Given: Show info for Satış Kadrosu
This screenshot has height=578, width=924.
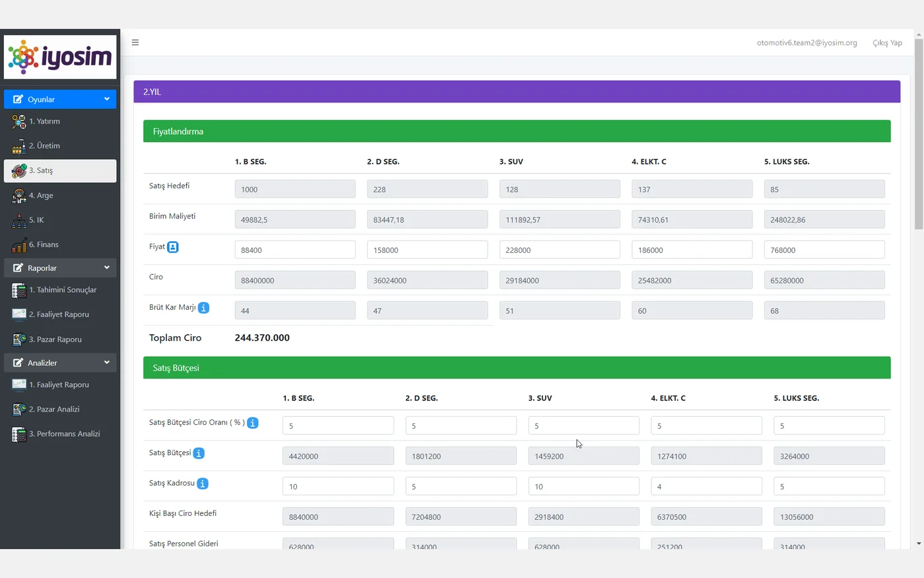Looking at the screenshot, I should [203, 484].
